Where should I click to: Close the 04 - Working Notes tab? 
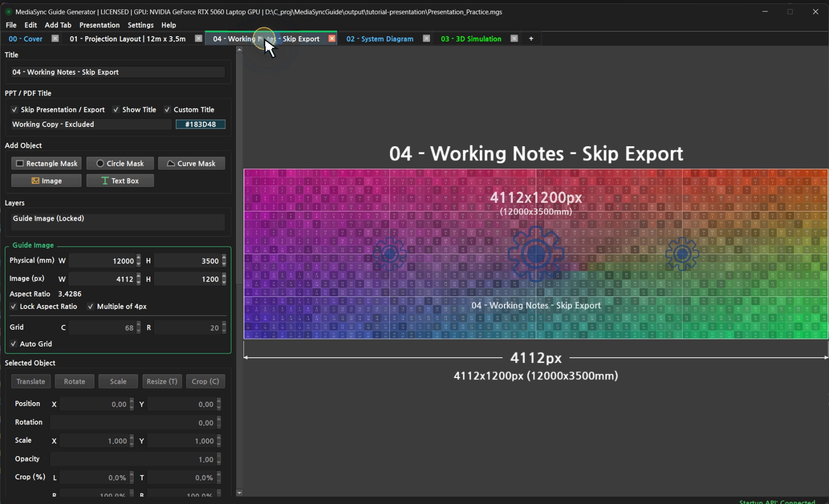332,39
